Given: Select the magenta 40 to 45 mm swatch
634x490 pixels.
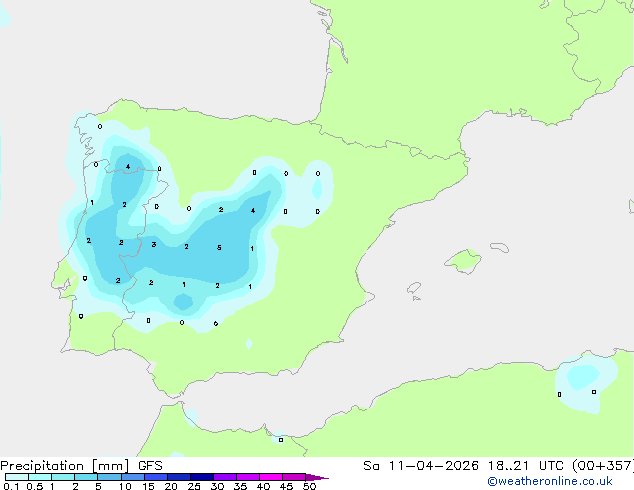Looking at the screenshot, I should pyautogui.click(x=271, y=477).
